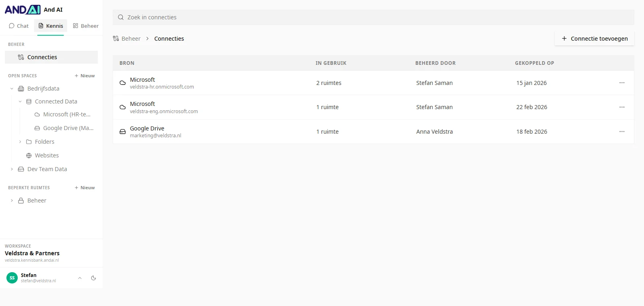
Task: Click plus icon in Connectie toevoegen
Action: pyautogui.click(x=564, y=39)
